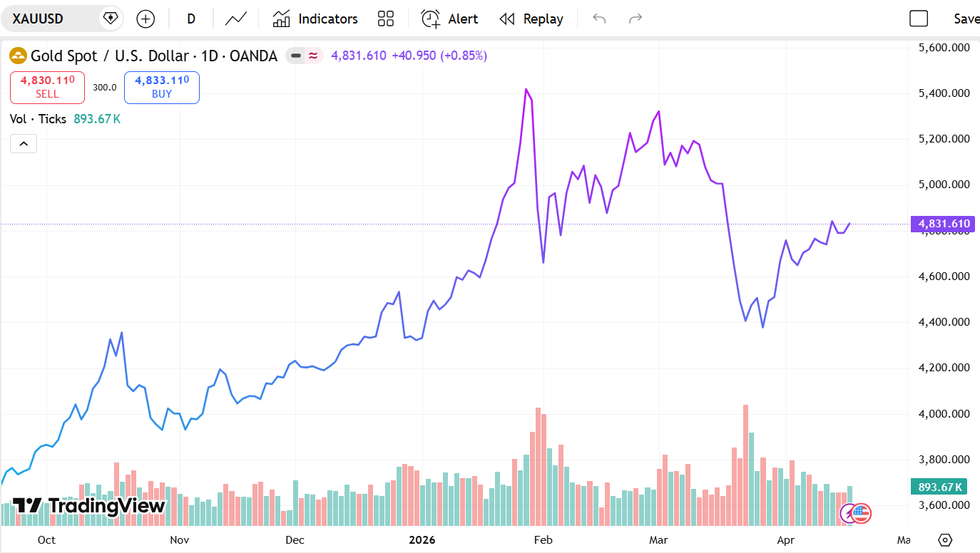Click the gold symbol logo in legend

pyautogui.click(x=19, y=56)
